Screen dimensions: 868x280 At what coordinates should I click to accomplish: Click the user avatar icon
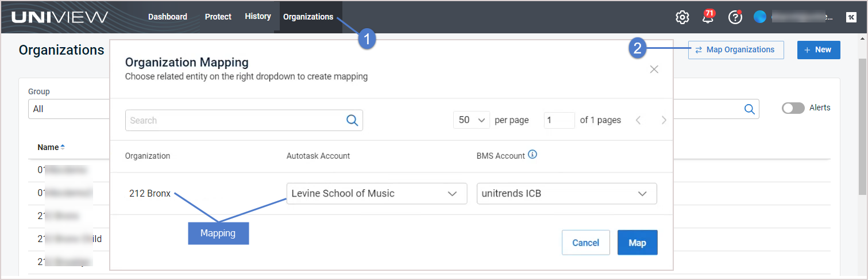(x=760, y=17)
